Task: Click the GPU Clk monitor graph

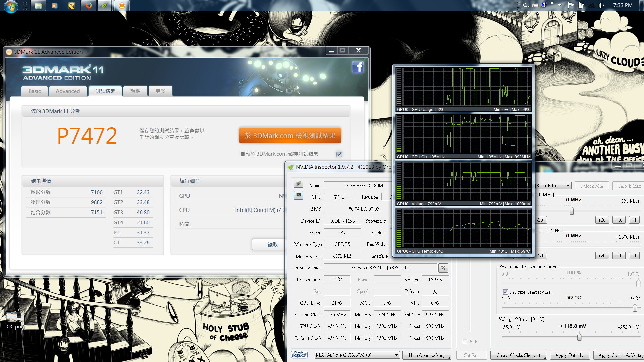Action: click(464, 137)
